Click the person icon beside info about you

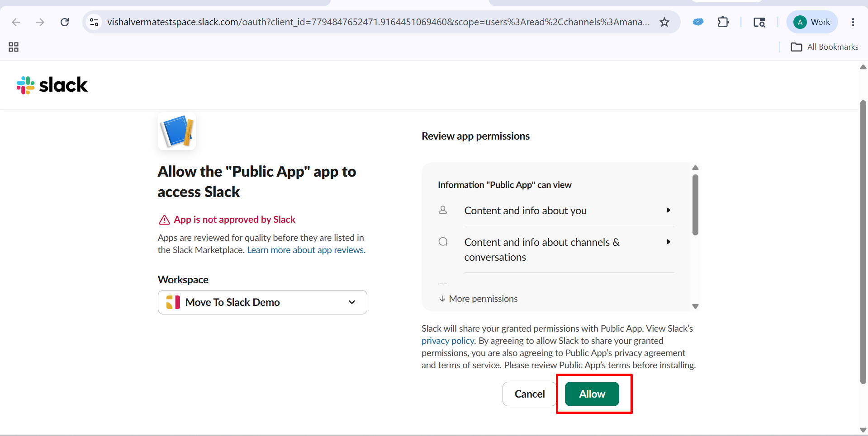point(443,210)
